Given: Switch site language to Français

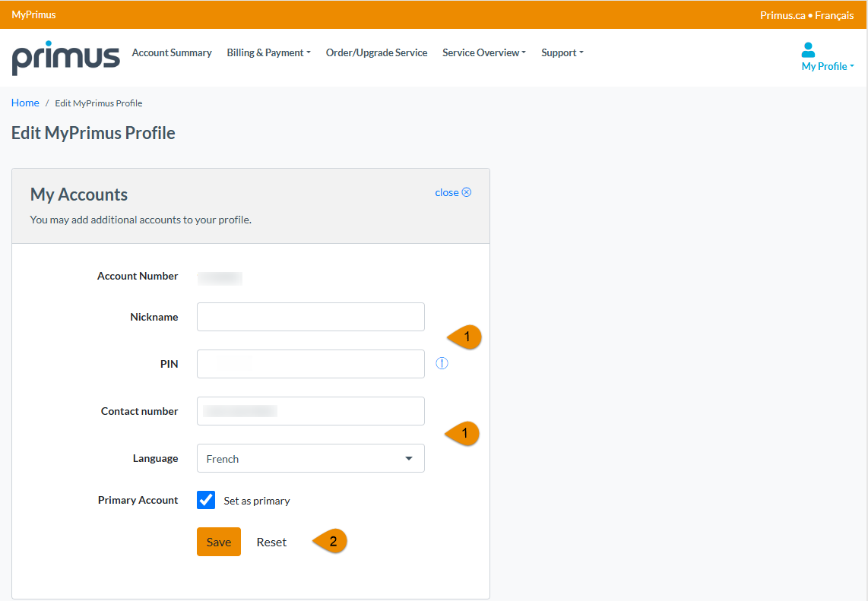Looking at the screenshot, I should coord(835,15).
